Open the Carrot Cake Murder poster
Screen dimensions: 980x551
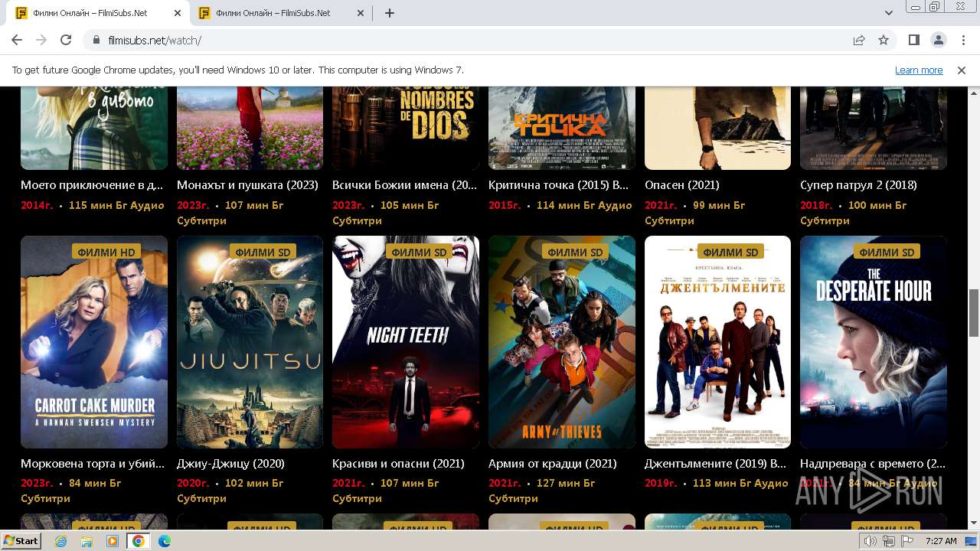pos(94,341)
